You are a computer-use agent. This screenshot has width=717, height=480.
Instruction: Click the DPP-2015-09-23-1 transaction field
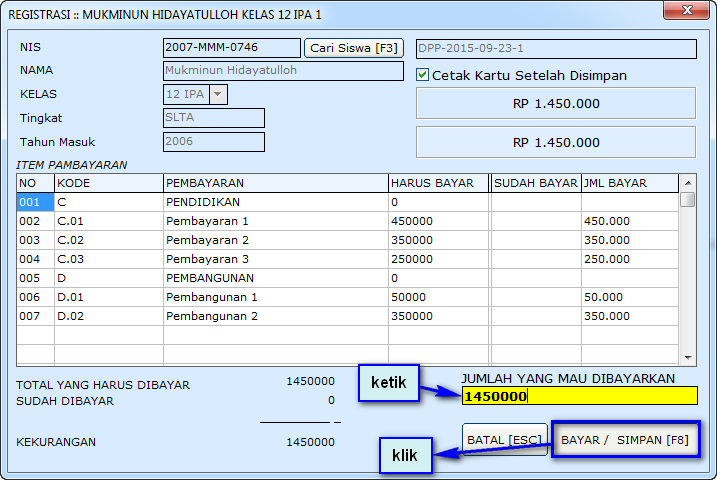[556, 48]
